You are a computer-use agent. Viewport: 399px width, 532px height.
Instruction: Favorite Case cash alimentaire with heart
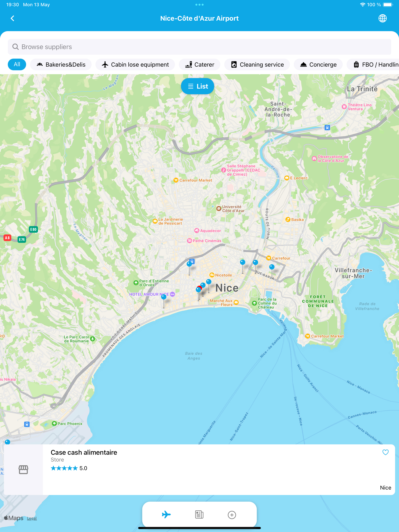pyautogui.click(x=385, y=452)
